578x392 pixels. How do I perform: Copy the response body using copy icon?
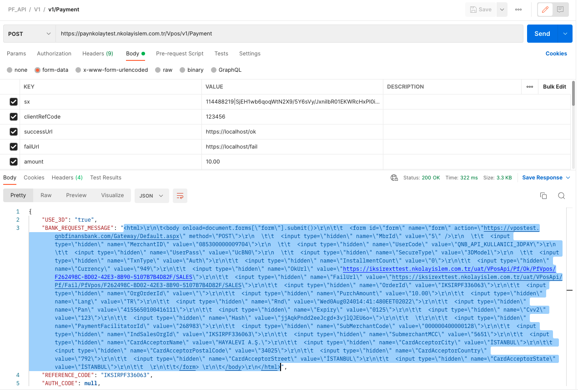coord(543,195)
